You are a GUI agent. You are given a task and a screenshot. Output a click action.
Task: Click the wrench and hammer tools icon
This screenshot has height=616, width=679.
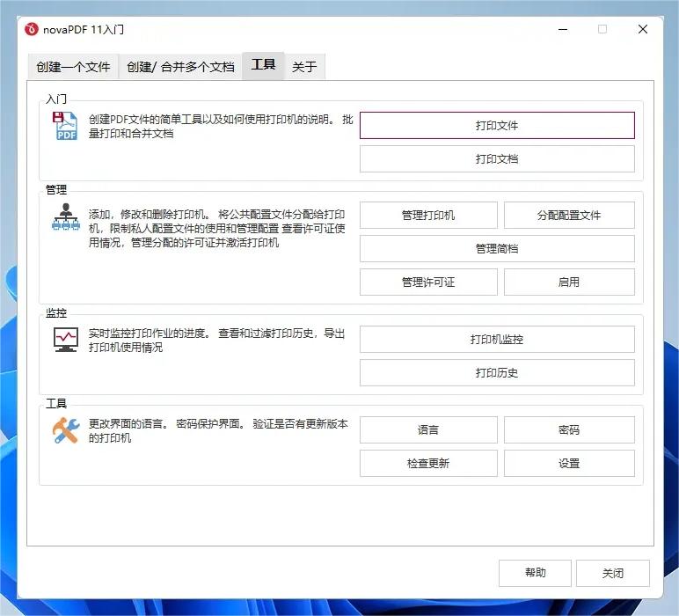[66, 430]
